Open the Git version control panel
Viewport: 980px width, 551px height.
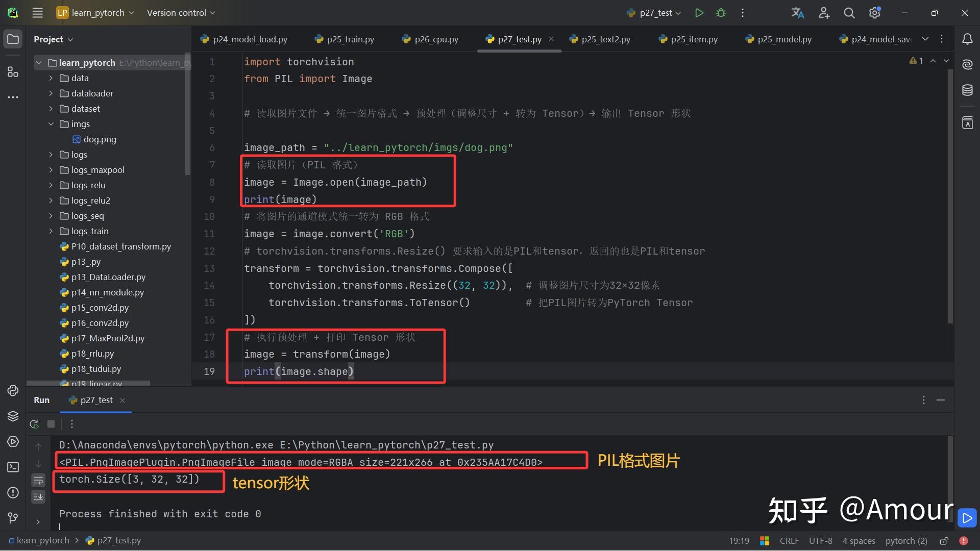point(13,518)
